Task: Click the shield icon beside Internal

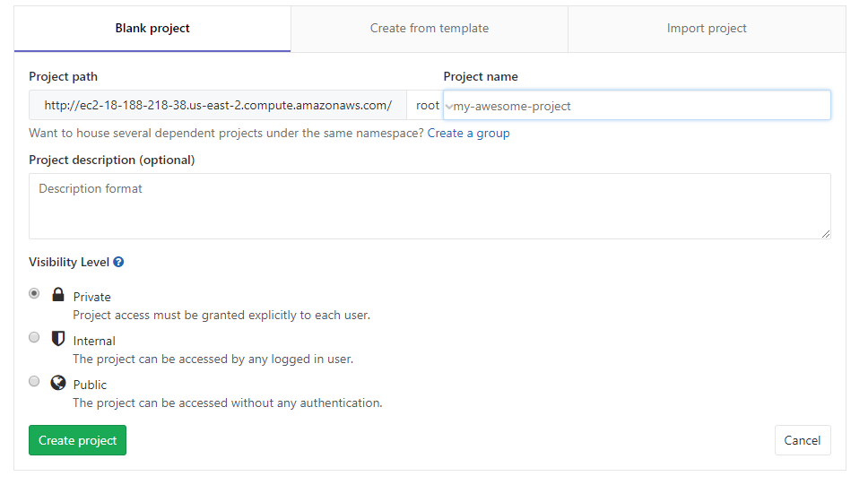Action: click(58, 339)
